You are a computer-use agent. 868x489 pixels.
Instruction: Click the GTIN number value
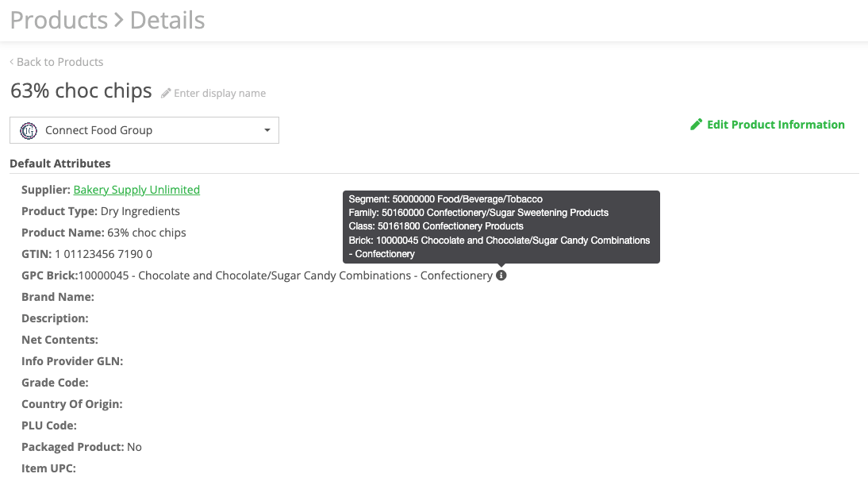coord(103,254)
